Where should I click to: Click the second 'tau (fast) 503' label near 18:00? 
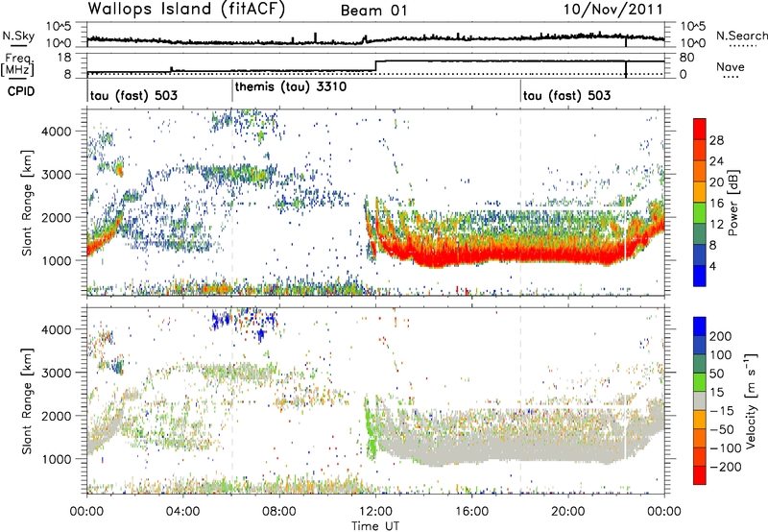coord(566,95)
